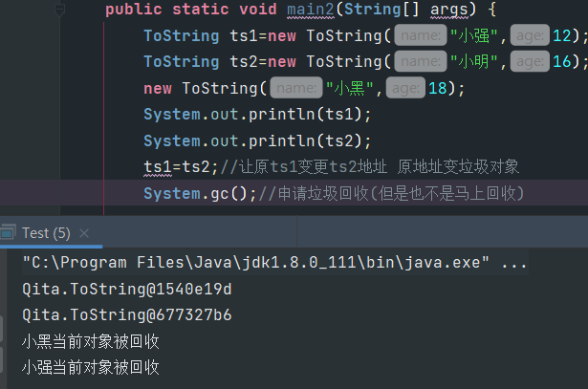Click the name: hint before "小明"
The image size is (588, 389).
[419, 62]
